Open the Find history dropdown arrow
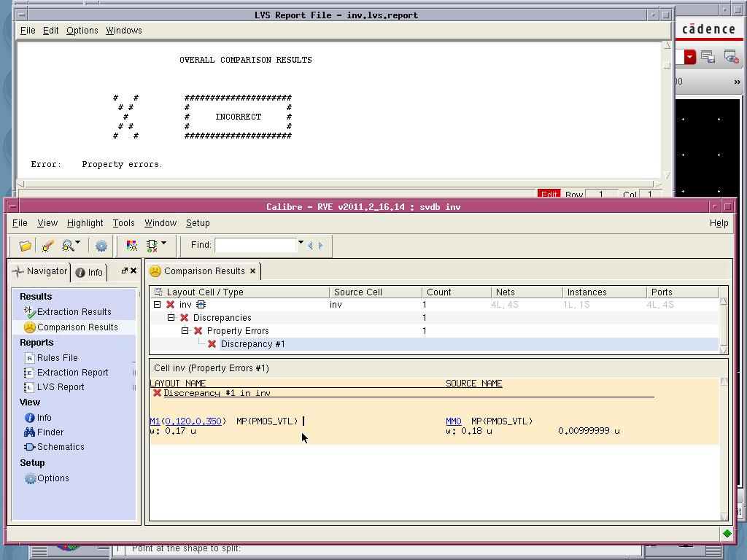The height and width of the screenshot is (560, 747). (301, 243)
